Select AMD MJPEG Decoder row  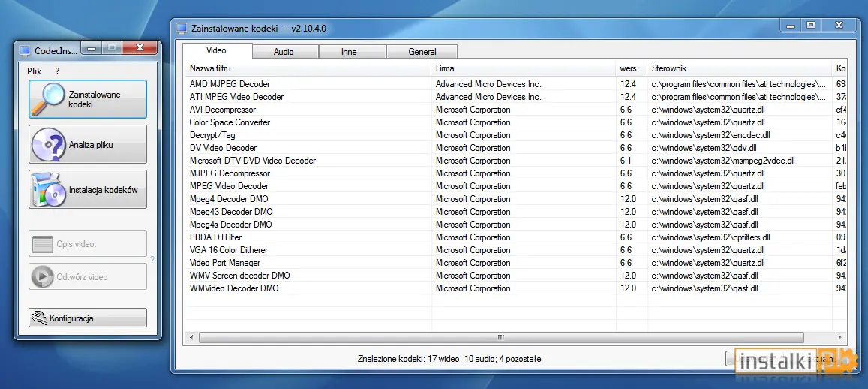coord(516,84)
